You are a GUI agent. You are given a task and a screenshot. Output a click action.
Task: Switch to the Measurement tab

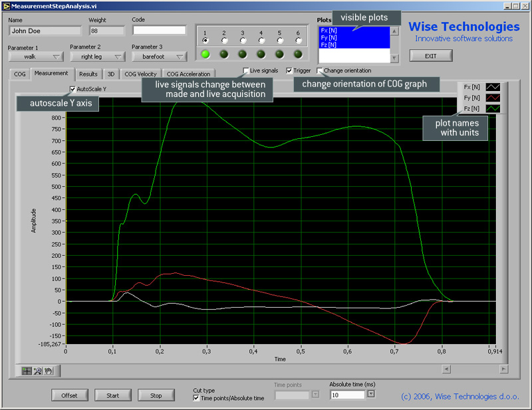[x=51, y=73]
